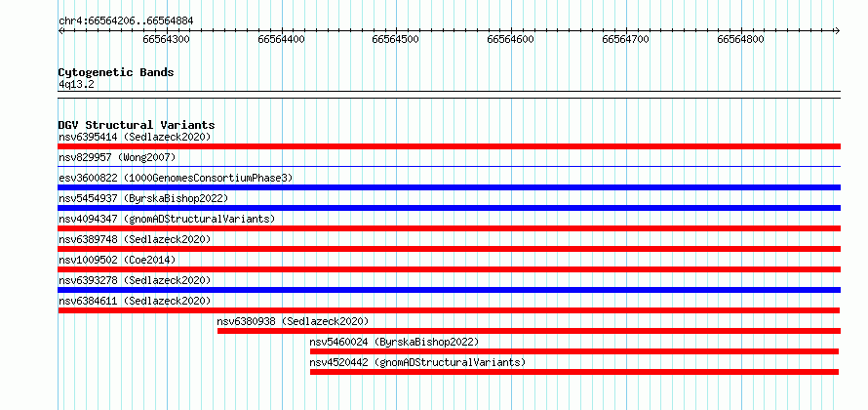Click the red bar under nsv6380938
Screen dimensions: 868x410
[x=529, y=331]
